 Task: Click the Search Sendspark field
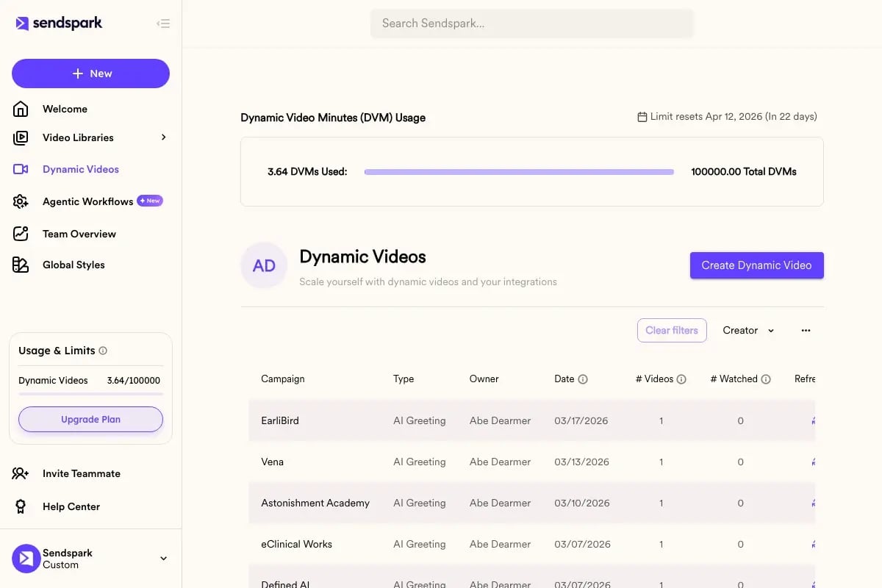click(x=531, y=24)
